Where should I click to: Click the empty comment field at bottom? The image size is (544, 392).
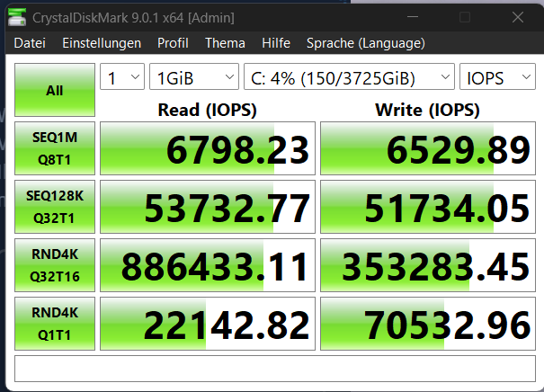[x=275, y=369]
